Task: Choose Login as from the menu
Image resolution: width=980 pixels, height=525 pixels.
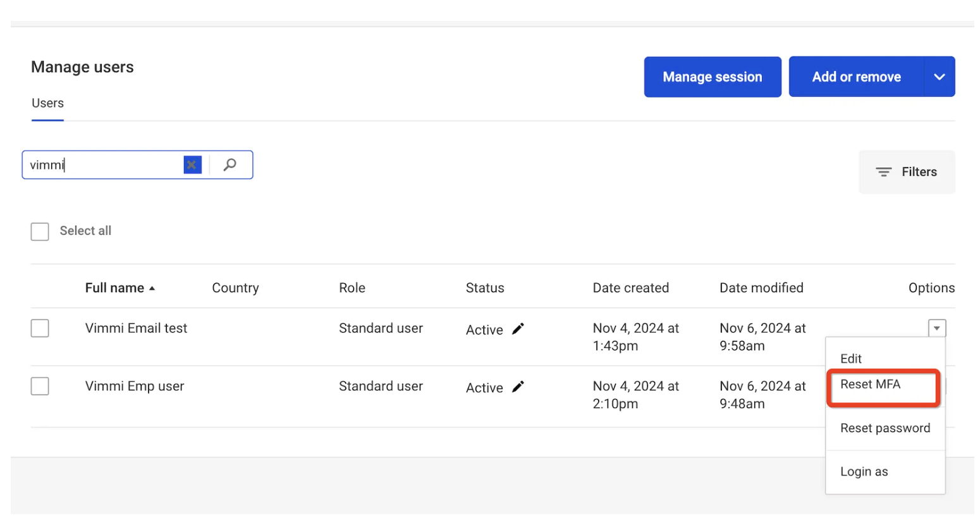Action: pos(864,471)
